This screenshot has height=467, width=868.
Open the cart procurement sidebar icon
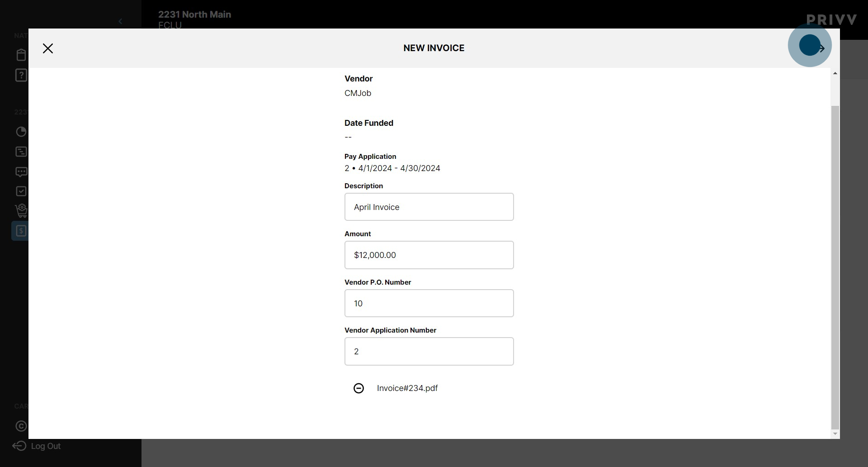click(21, 211)
